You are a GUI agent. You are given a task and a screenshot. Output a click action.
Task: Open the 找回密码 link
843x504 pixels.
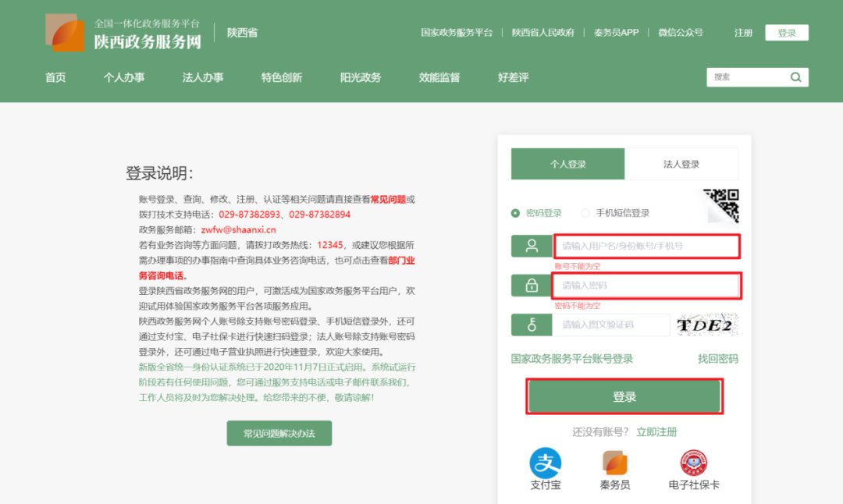(x=717, y=359)
